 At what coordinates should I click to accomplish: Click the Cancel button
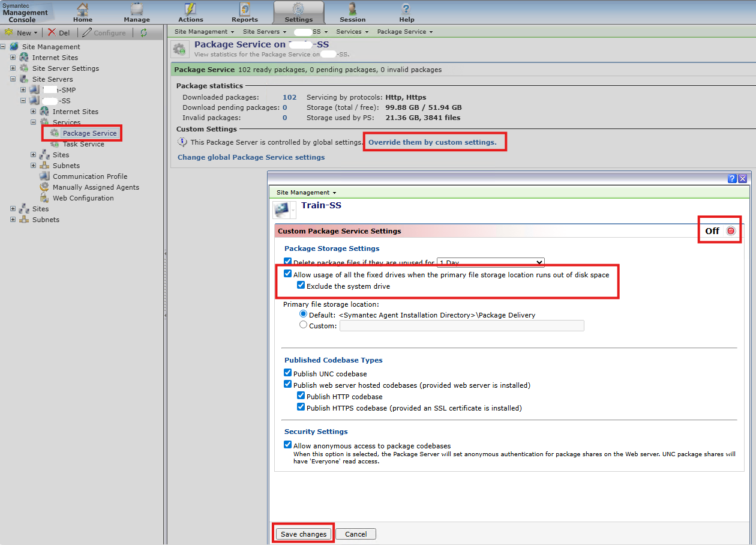356,534
